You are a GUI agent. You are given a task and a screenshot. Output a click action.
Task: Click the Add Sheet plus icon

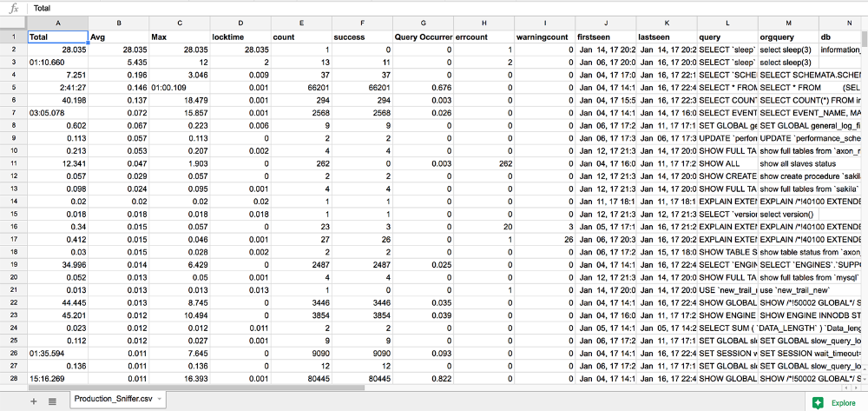33,401
